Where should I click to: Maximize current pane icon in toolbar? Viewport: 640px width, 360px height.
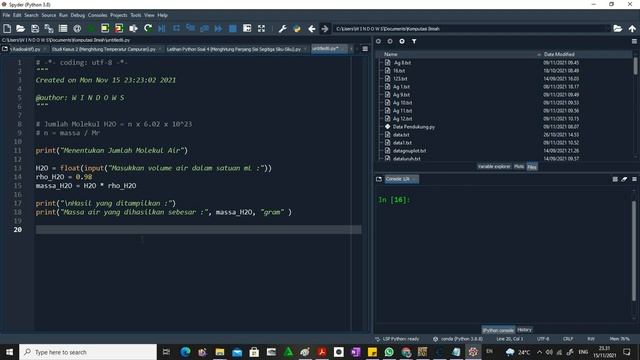click(x=247, y=29)
